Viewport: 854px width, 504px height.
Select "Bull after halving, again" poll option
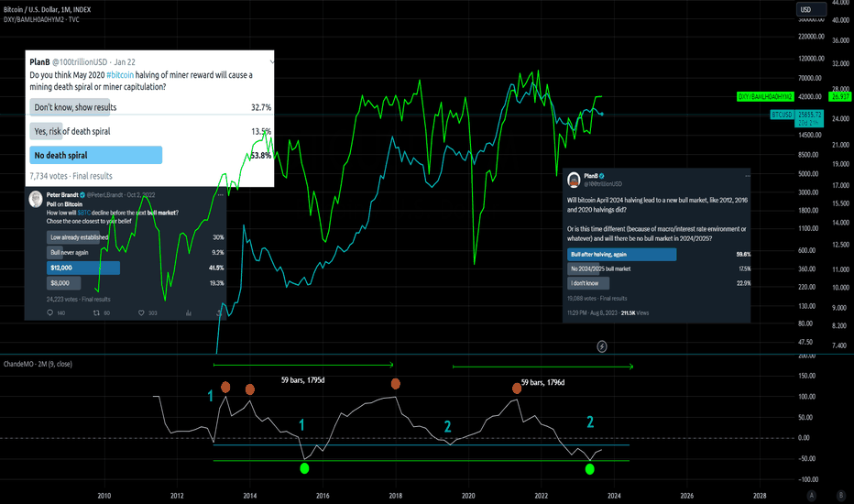(621, 255)
